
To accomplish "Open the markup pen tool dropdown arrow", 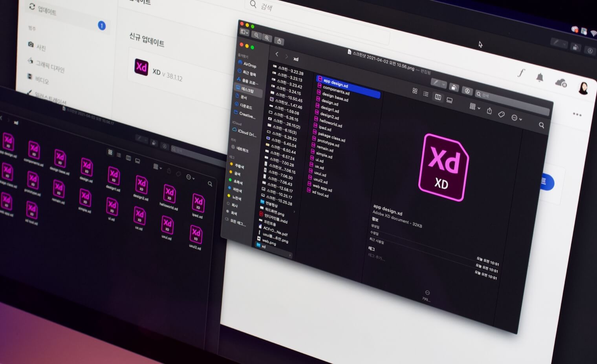I will click(444, 84).
